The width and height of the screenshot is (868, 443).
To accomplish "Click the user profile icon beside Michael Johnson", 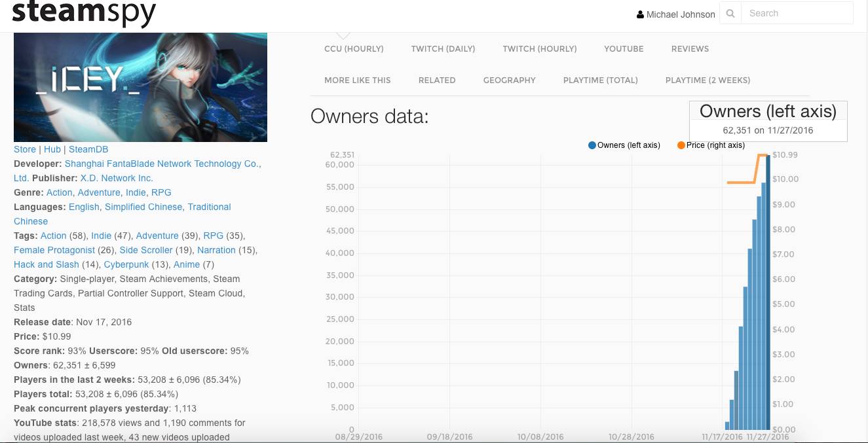I will (x=640, y=14).
